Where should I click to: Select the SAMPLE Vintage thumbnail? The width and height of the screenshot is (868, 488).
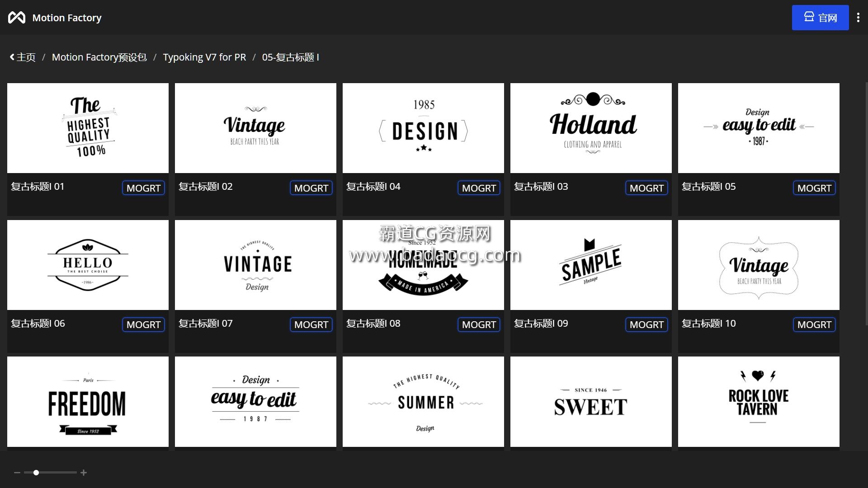click(591, 265)
